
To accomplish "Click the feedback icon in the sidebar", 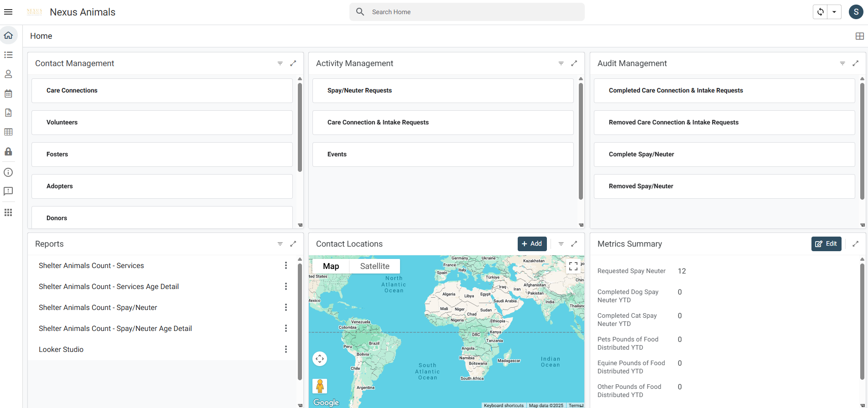I will tap(8, 191).
